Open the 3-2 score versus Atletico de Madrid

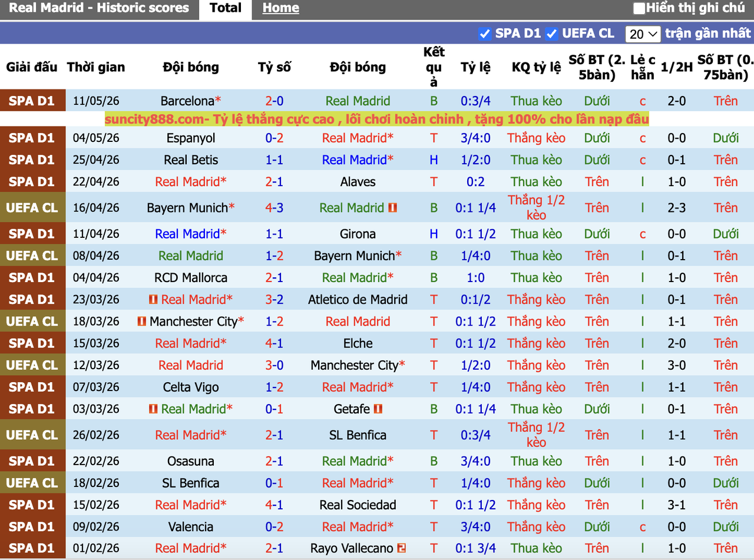pyautogui.click(x=274, y=300)
